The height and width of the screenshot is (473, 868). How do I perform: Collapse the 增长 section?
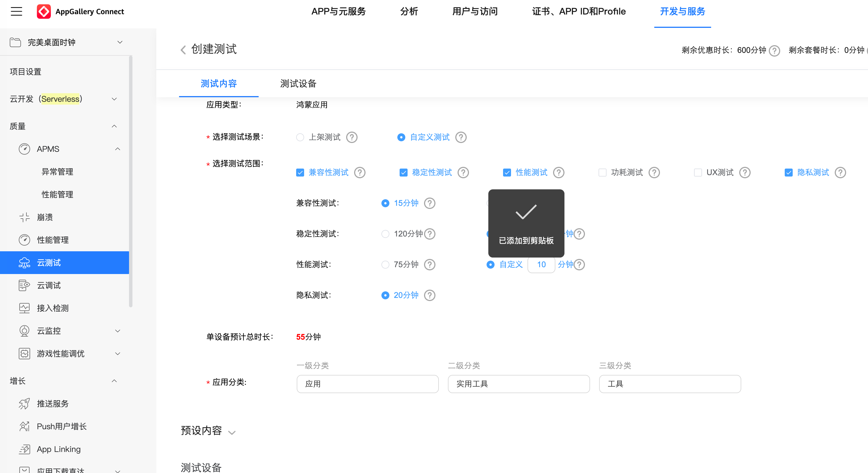tap(114, 381)
